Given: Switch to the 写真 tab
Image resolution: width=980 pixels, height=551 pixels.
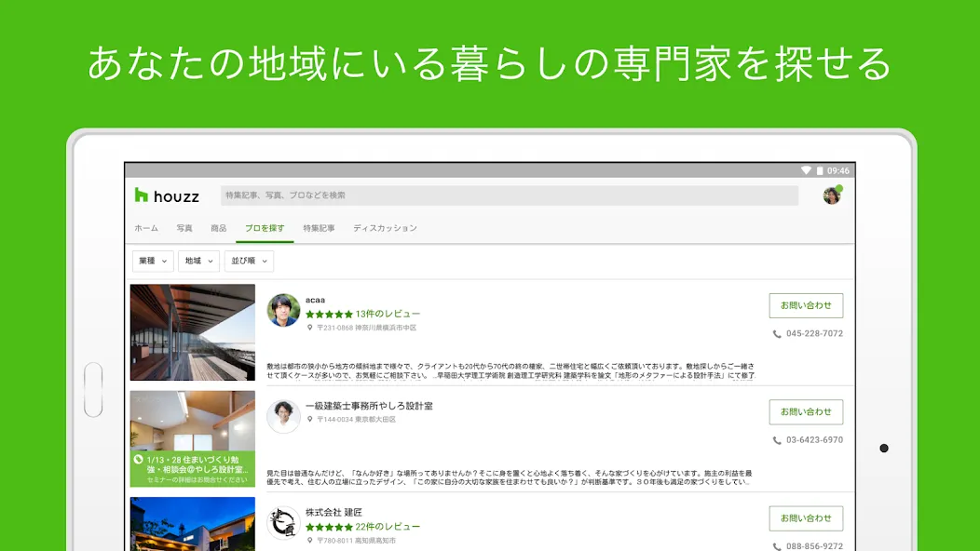Looking at the screenshot, I should [x=184, y=228].
